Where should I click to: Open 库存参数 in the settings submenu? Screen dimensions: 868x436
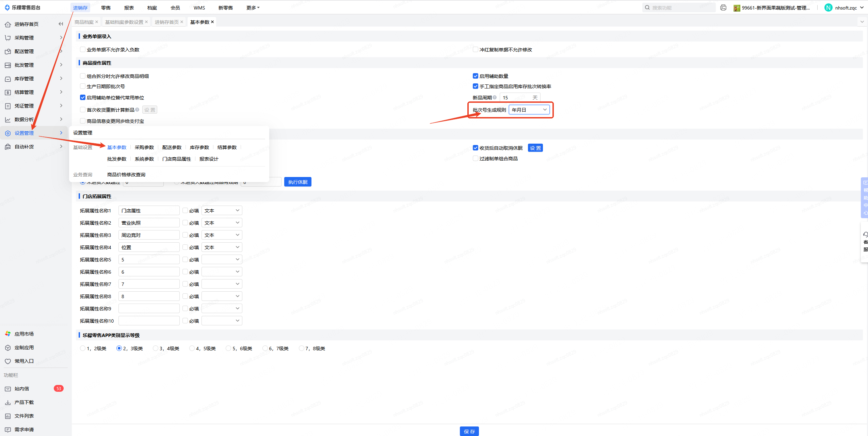[199, 147]
